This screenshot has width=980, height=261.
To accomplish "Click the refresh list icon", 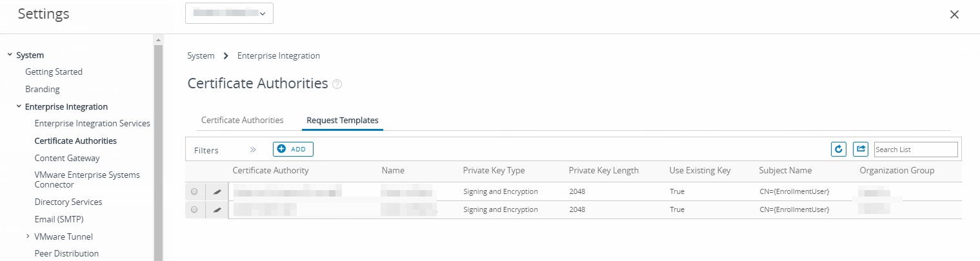I will (838, 150).
